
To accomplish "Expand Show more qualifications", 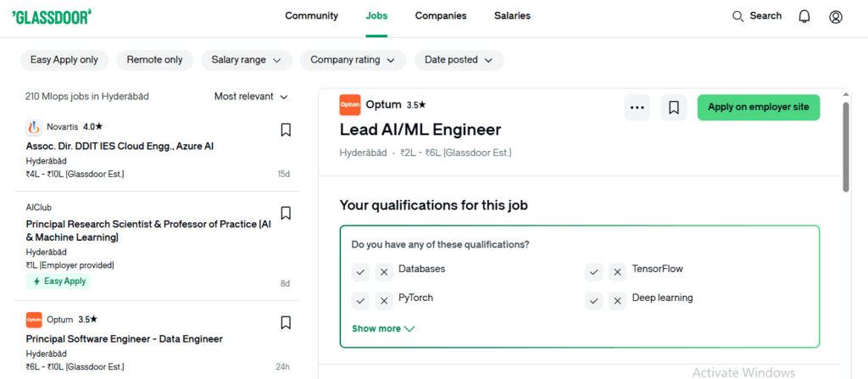I will click(x=382, y=329).
